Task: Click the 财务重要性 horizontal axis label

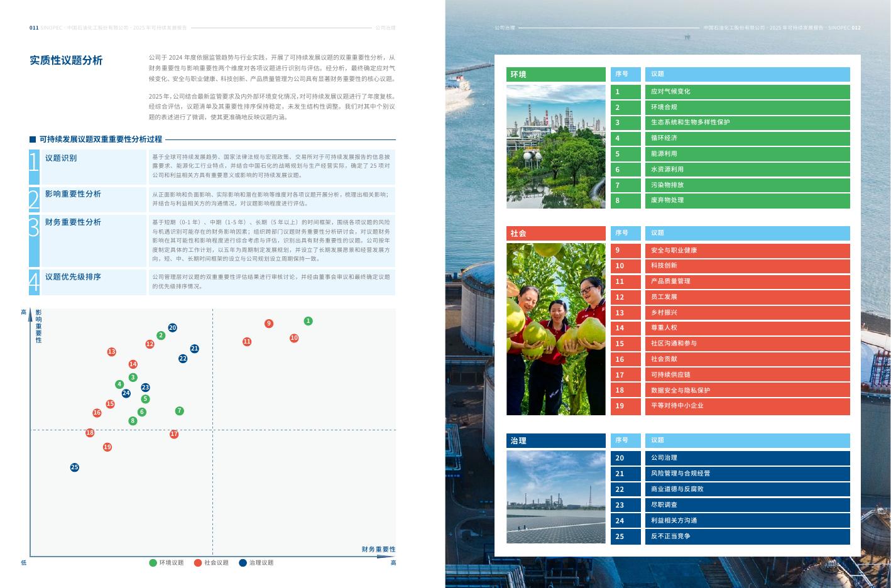Action: click(x=379, y=549)
